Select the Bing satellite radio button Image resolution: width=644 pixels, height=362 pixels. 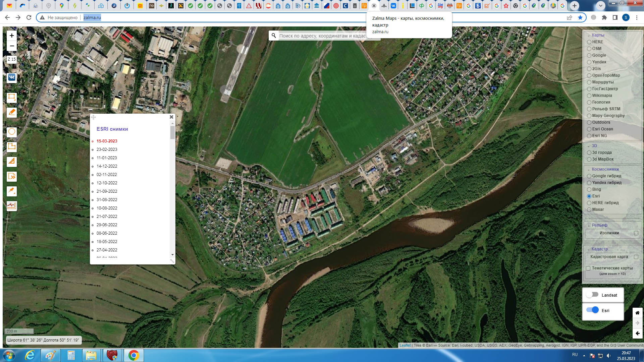pos(589,189)
